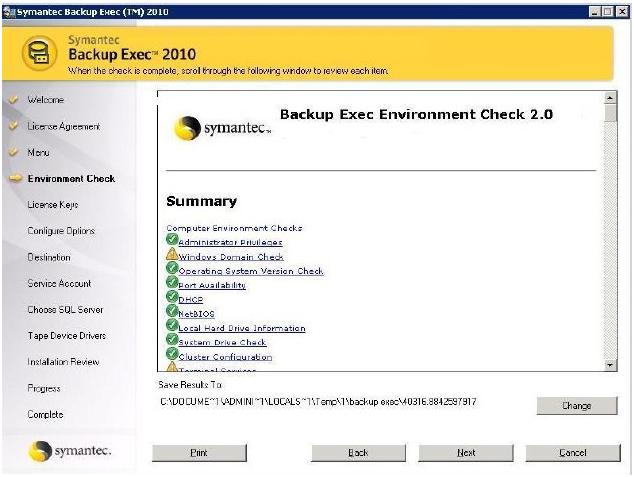This screenshot has width=634, height=477.
Task: Select the Service Account step
Action: (59, 283)
